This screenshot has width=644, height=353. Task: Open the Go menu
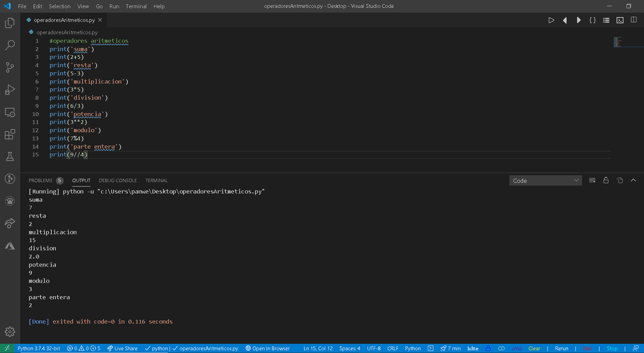[x=99, y=6]
